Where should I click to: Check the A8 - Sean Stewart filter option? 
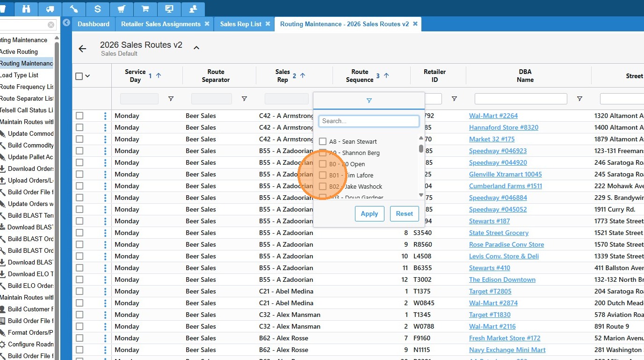coord(323,141)
